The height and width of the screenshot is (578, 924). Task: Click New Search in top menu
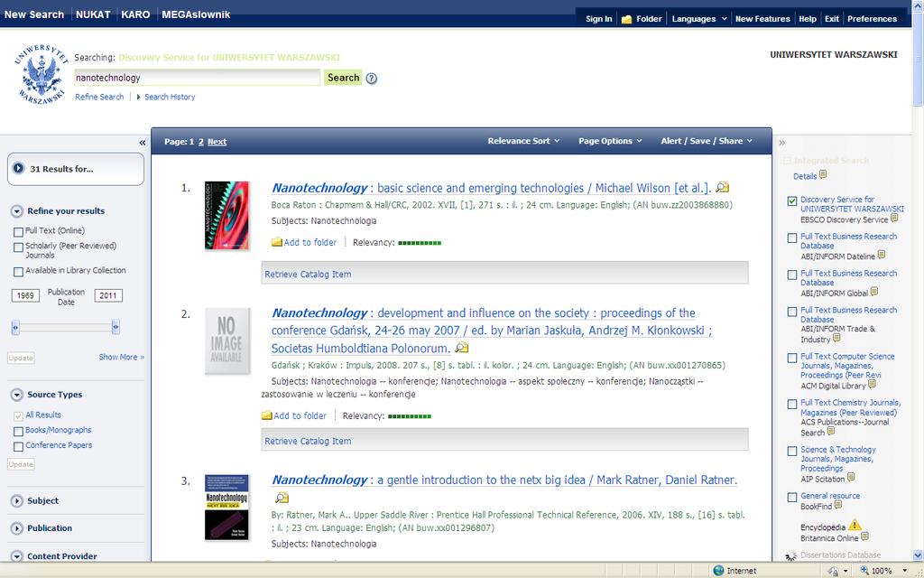[34, 14]
